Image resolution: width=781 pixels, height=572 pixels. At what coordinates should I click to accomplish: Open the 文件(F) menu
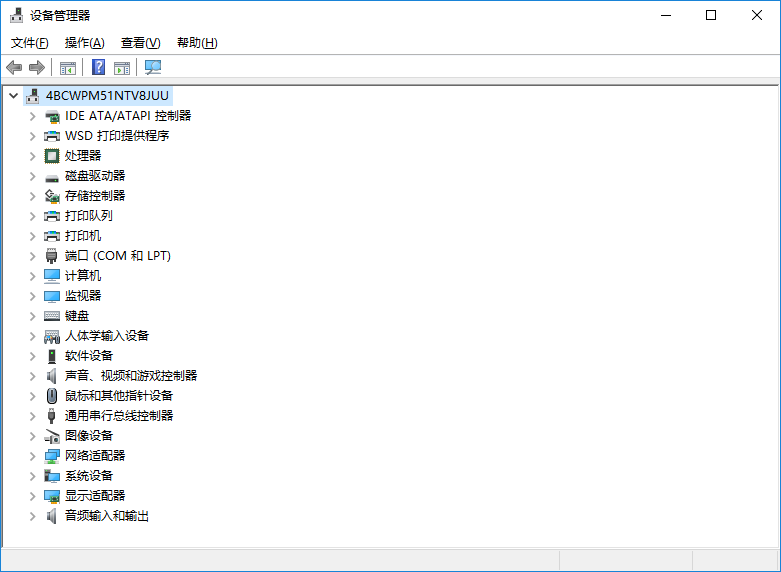[x=29, y=43]
